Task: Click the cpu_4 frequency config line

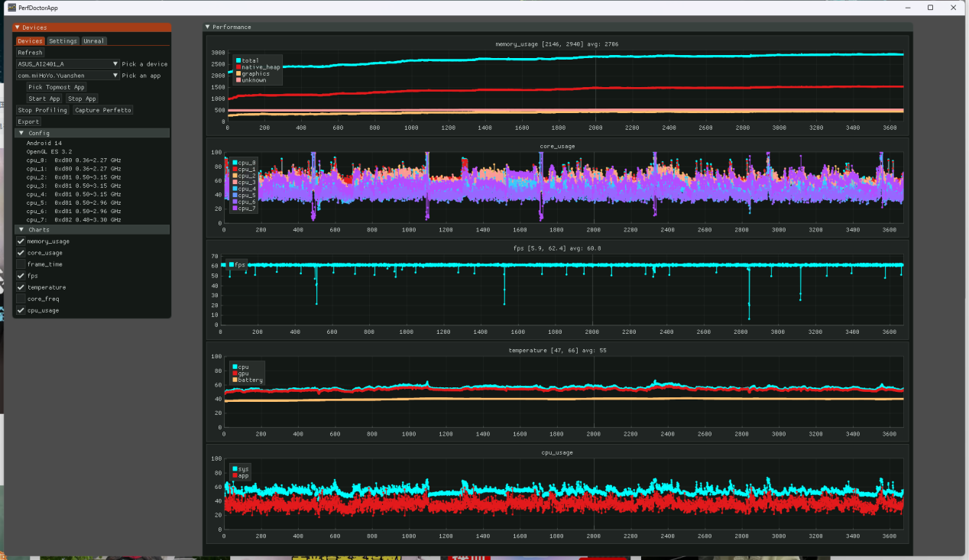Action: coord(73,194)
